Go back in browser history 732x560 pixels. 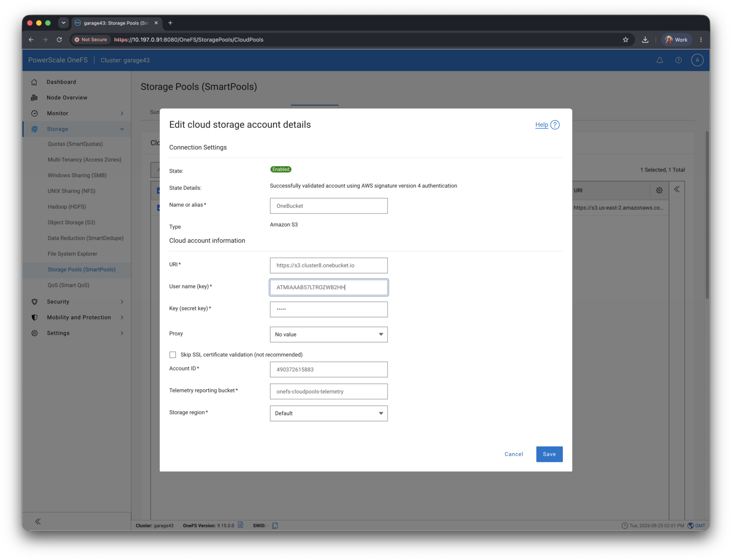[31, 40]
